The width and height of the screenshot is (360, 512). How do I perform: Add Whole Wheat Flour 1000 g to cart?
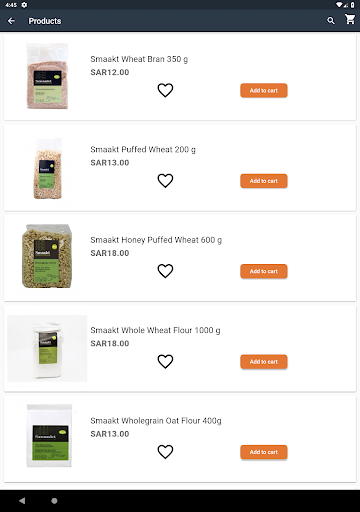(x=264, y=362)
